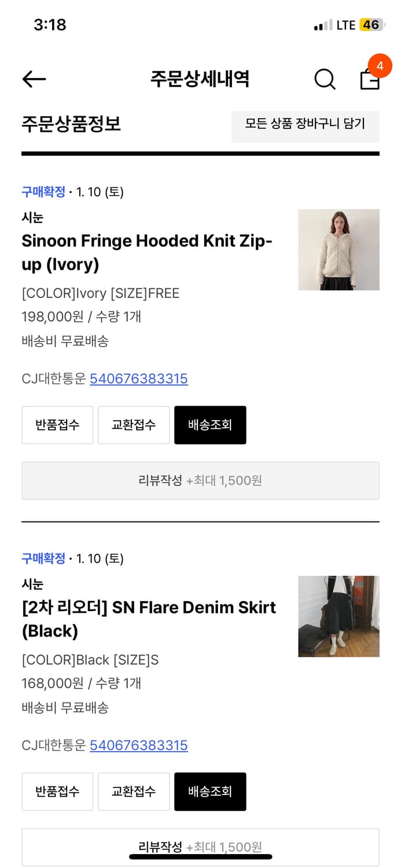Tap the battery indicator in status bar
The image size is (401, 868).
point(370,25)
